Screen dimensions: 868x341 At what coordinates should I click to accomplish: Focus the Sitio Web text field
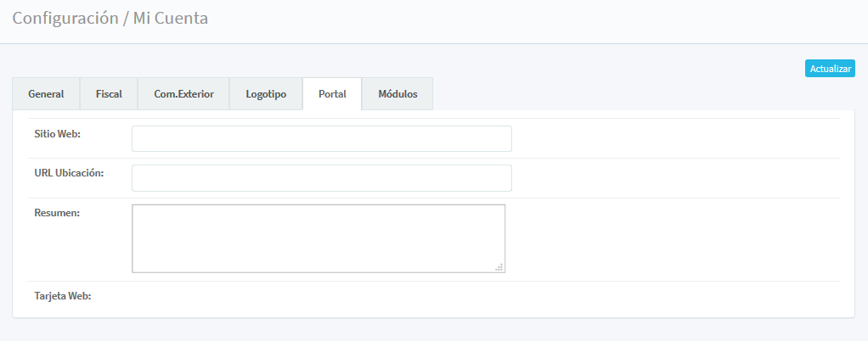321,138
